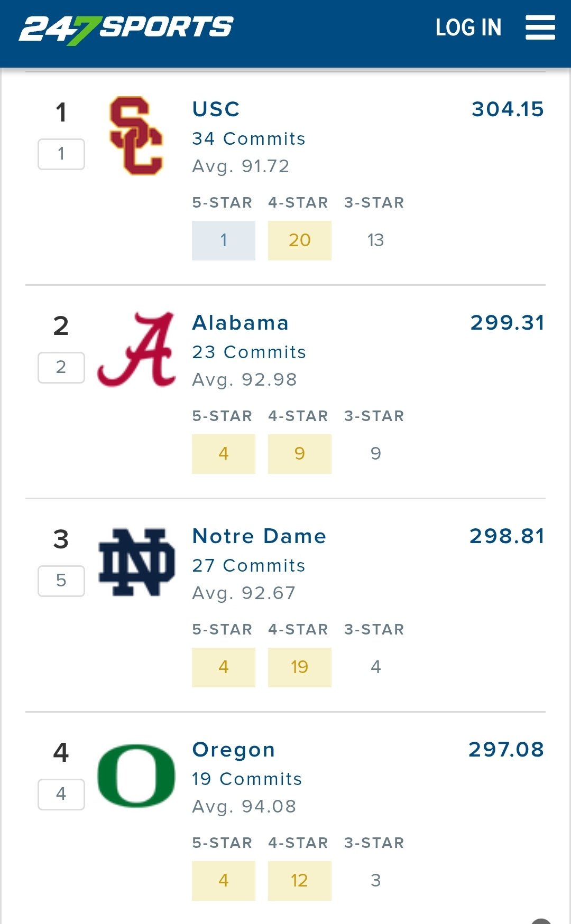Select USC's 5-star count box

[223, 240]
